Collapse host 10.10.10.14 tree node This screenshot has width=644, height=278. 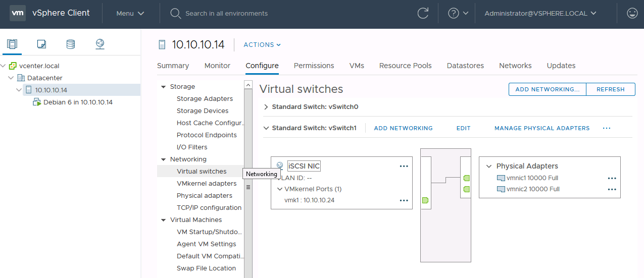(19, 90)
